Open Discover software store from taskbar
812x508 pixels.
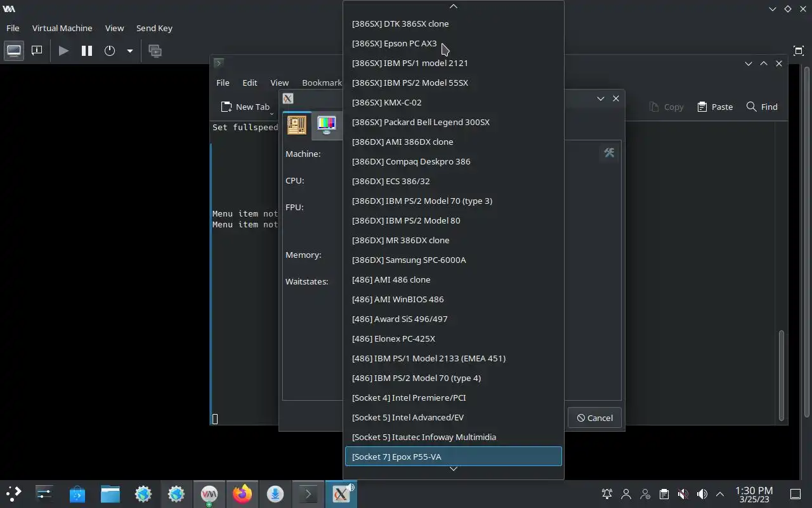tap(77, 493)
